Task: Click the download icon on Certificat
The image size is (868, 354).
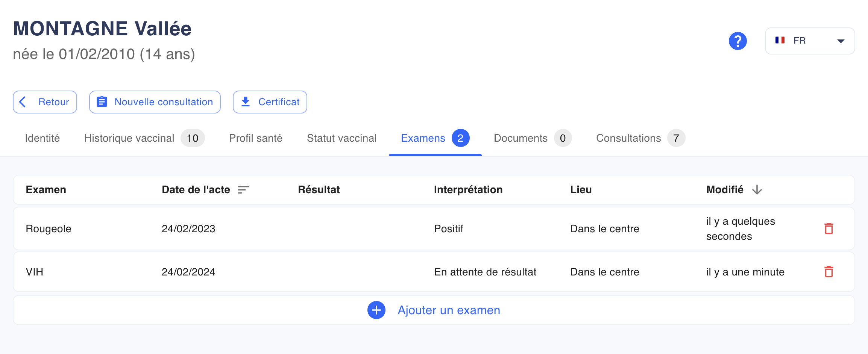Action: [x=246, y=102]
